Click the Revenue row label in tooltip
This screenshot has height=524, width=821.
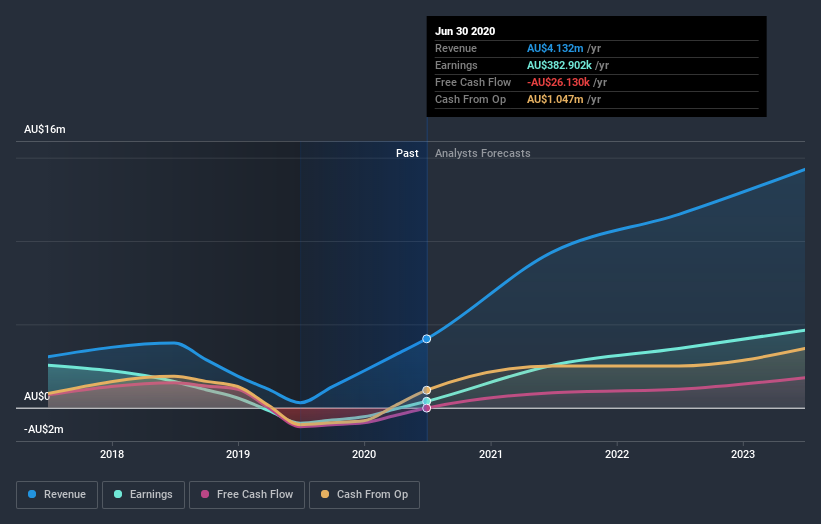point(456,48)
